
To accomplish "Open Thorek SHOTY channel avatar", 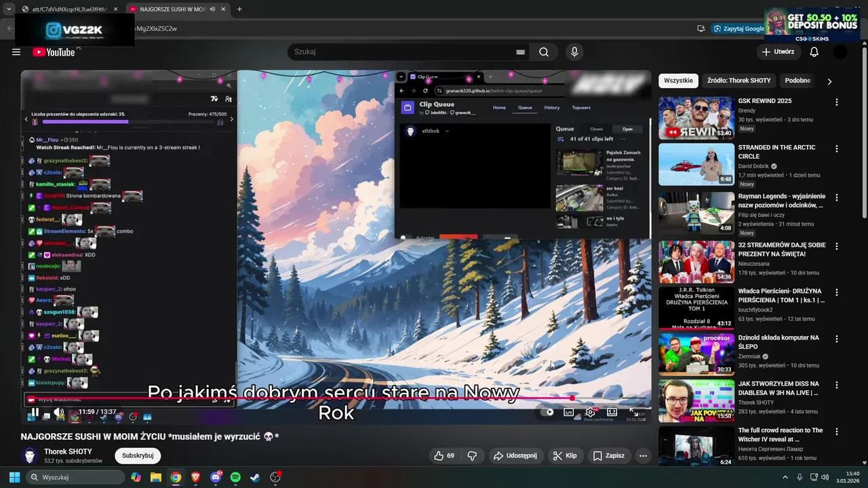I will point(30,456).
